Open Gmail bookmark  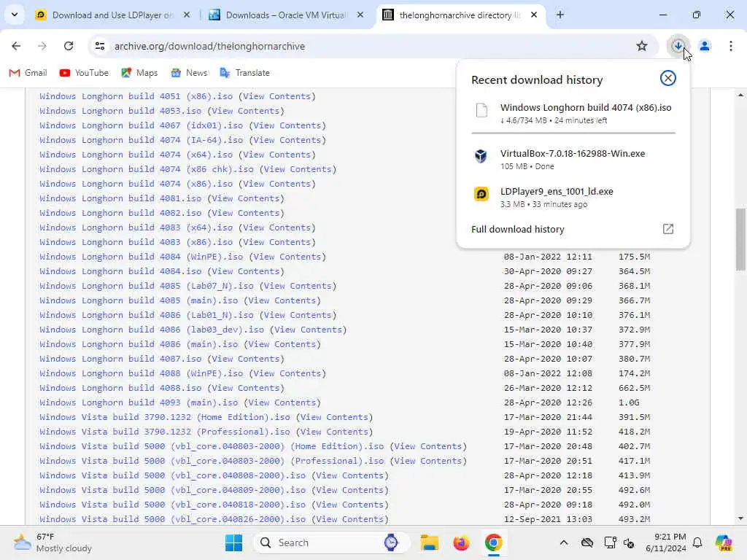coord(28,73)
